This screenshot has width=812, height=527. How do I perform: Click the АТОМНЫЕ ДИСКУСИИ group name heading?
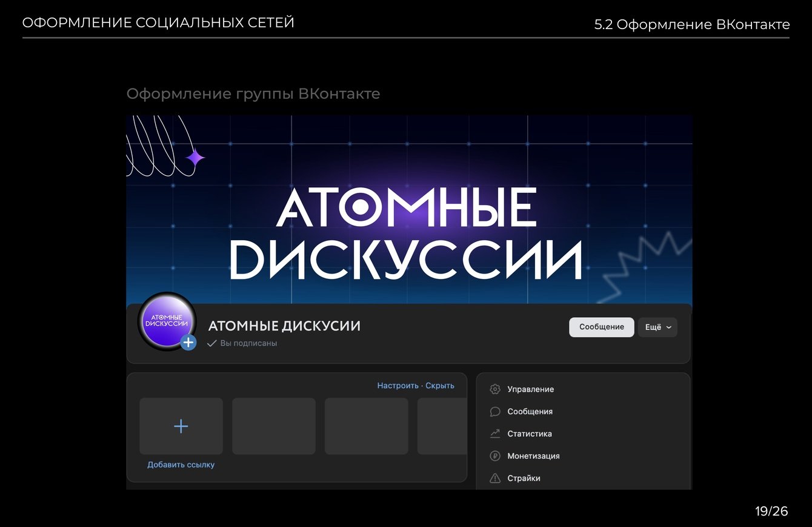click(284, 326)
